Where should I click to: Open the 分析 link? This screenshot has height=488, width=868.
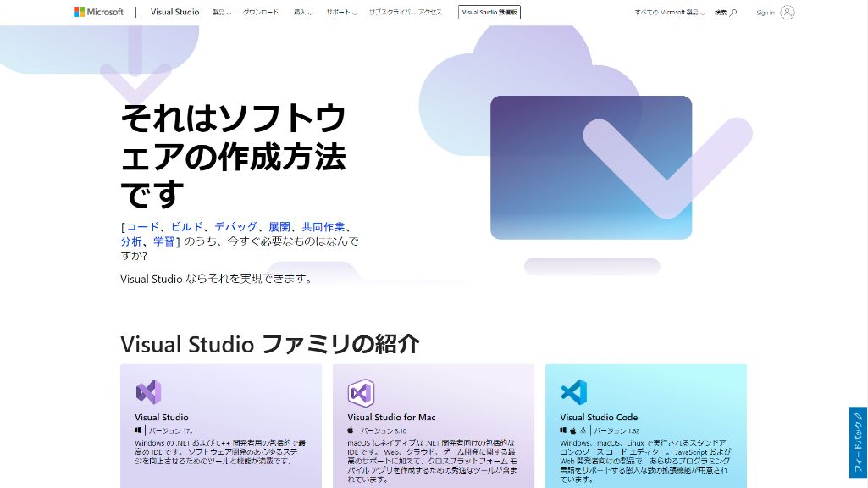[x=131, y=241]
